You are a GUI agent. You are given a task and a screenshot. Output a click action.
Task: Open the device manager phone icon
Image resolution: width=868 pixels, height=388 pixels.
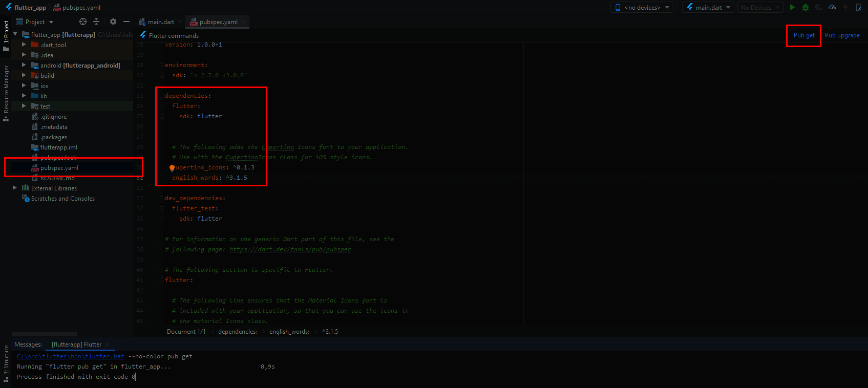(859, 7)
